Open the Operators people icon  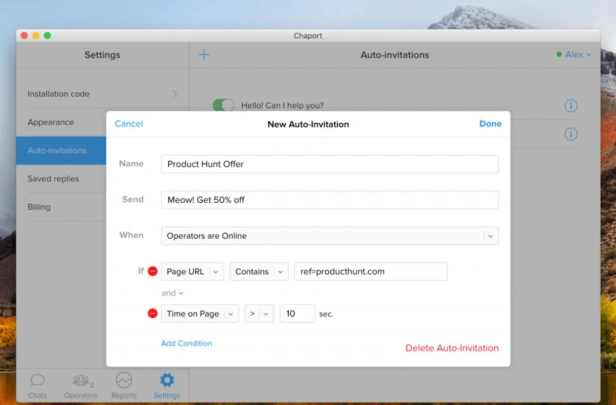pyautogui.click(x=81, y=380)
